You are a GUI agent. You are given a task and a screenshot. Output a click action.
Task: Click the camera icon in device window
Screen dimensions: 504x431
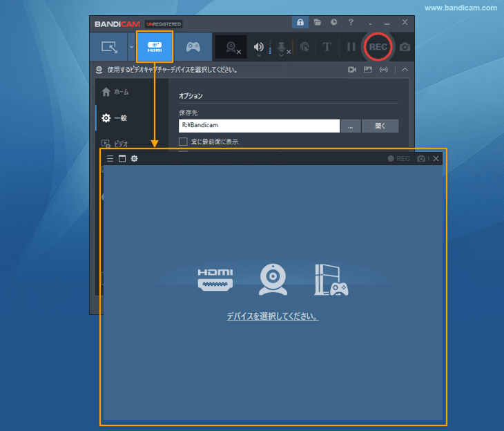[x=421, y=159]
